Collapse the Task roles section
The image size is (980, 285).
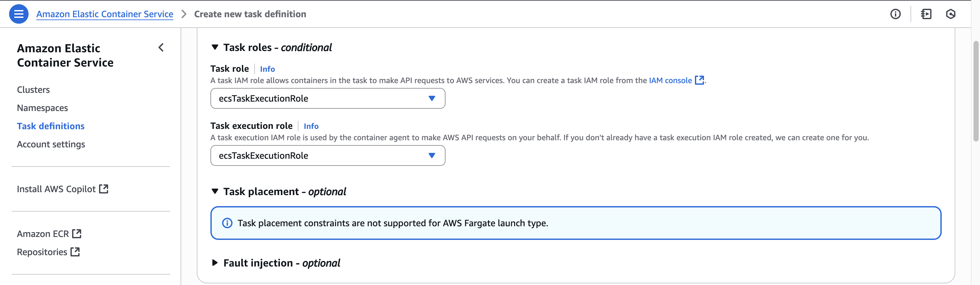tap(215, 48)
